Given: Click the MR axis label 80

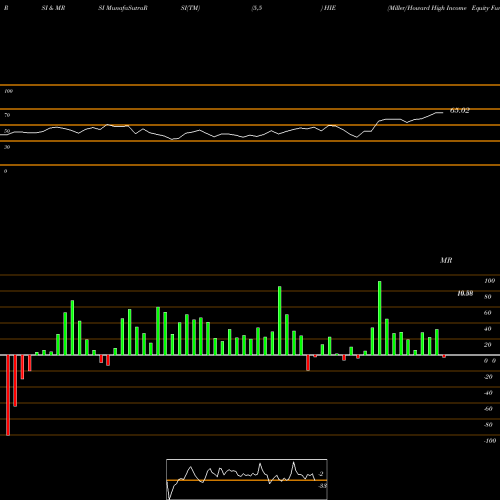Looking at the screenshot, I should (x=488, y=297).
